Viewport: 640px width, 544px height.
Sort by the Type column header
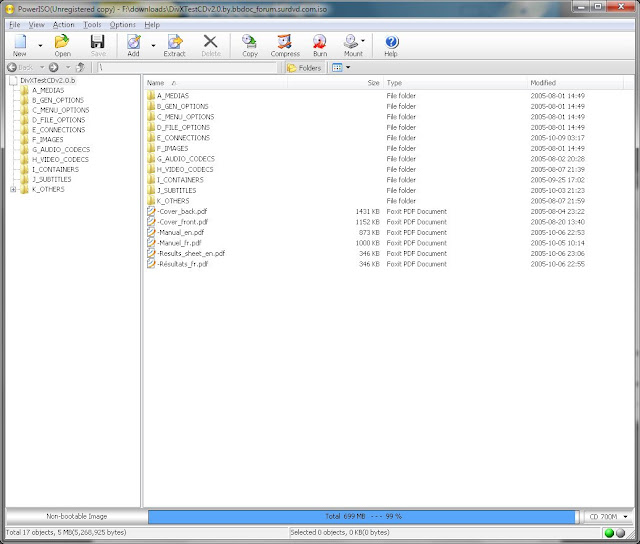tap(455, 83)
